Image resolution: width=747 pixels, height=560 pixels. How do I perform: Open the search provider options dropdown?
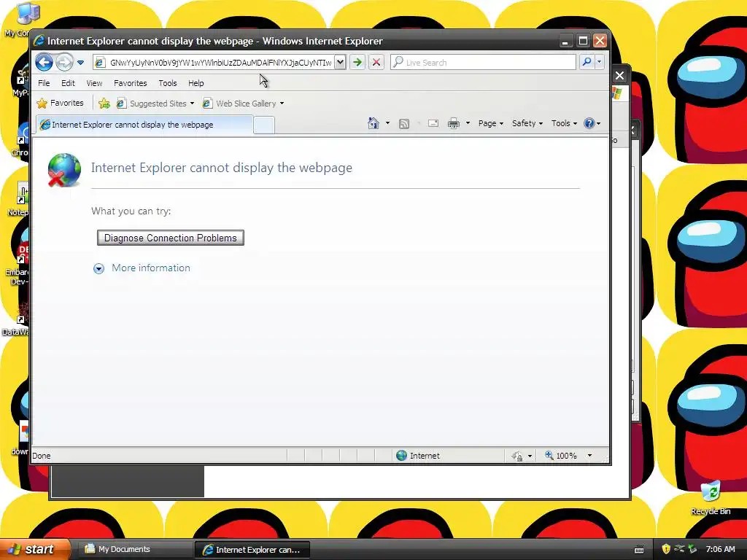(600, 62)
